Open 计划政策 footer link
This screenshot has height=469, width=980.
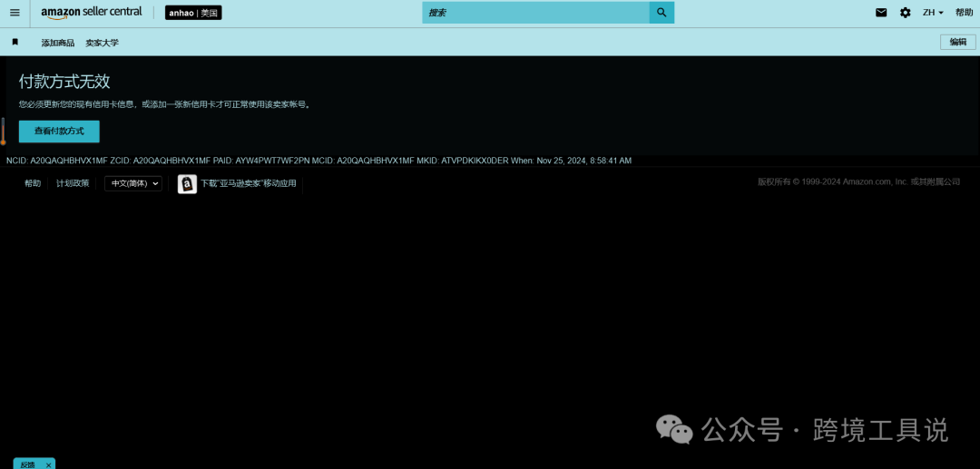pyautogui.click(x=73, y=183)
